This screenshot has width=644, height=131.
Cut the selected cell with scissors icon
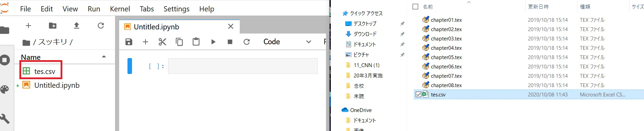(162, 42)
